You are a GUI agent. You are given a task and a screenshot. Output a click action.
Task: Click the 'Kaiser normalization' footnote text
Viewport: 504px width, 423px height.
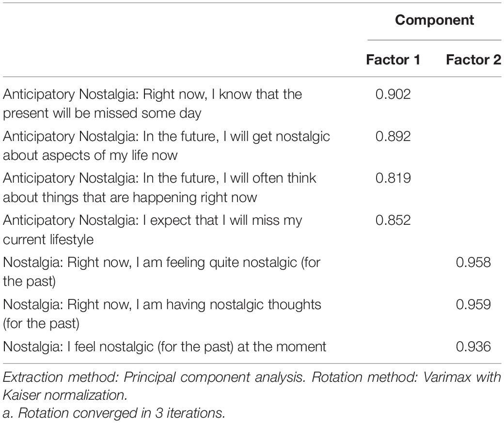[x=65, y=395]
